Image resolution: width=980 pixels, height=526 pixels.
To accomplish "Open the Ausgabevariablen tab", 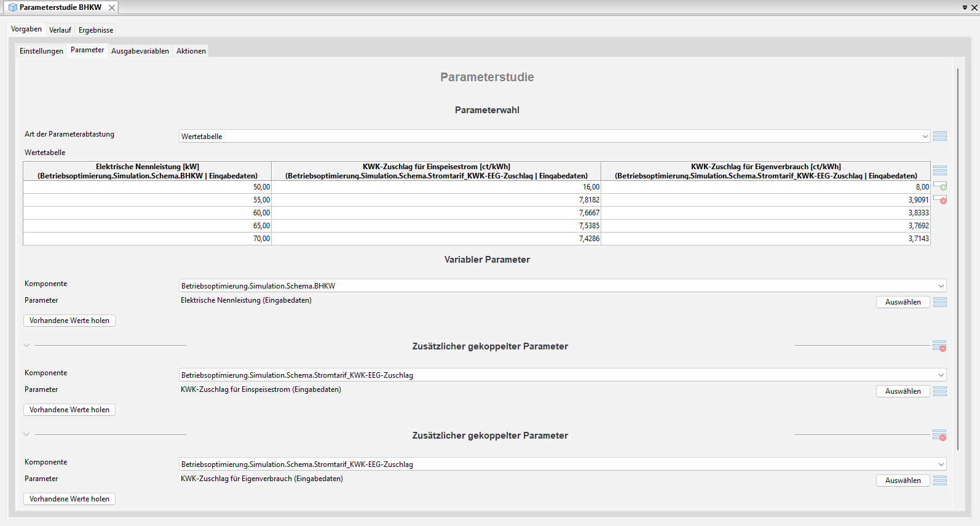I will coord(140,51).
